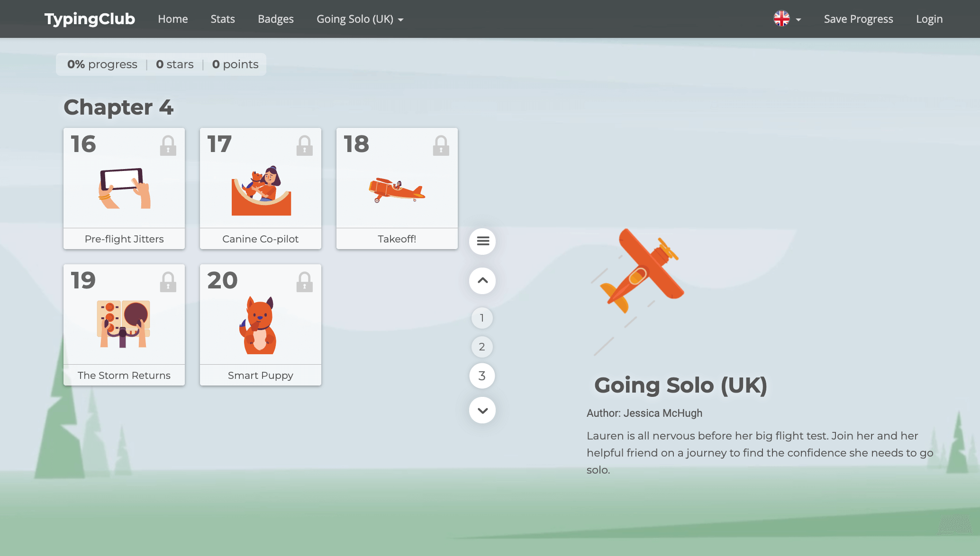Go to chapter page 1
Screen dimensions: 980x556
click(x=482, y=318)
